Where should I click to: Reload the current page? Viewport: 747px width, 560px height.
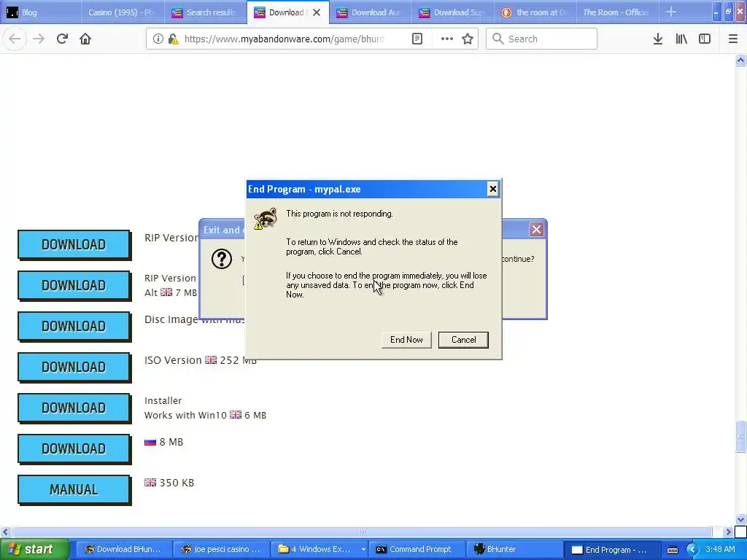(62, 39)
